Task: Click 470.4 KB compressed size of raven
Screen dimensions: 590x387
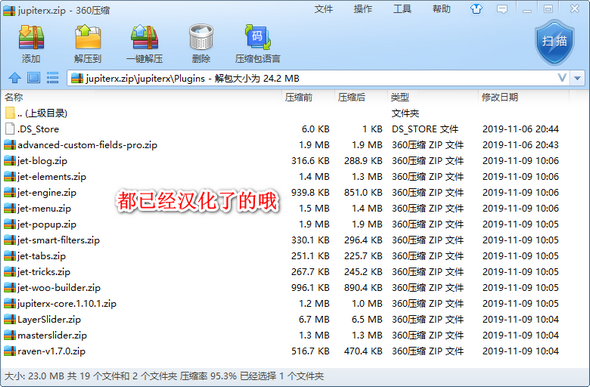Action: click(x=363, y=351)
